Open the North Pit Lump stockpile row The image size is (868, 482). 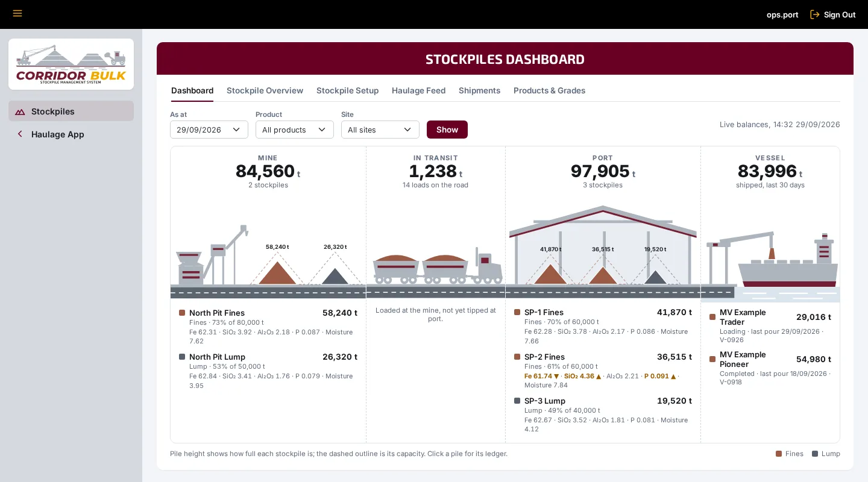(x=268, y=371)
